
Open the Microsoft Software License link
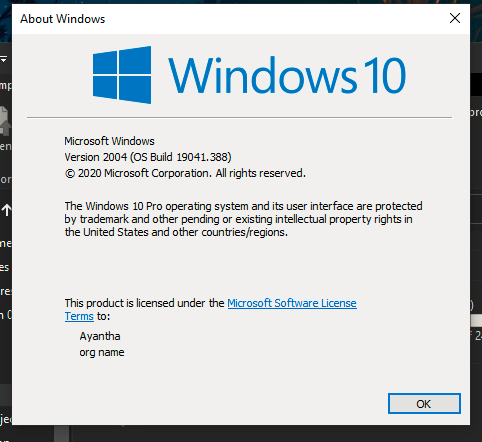(x=292, y=303)
